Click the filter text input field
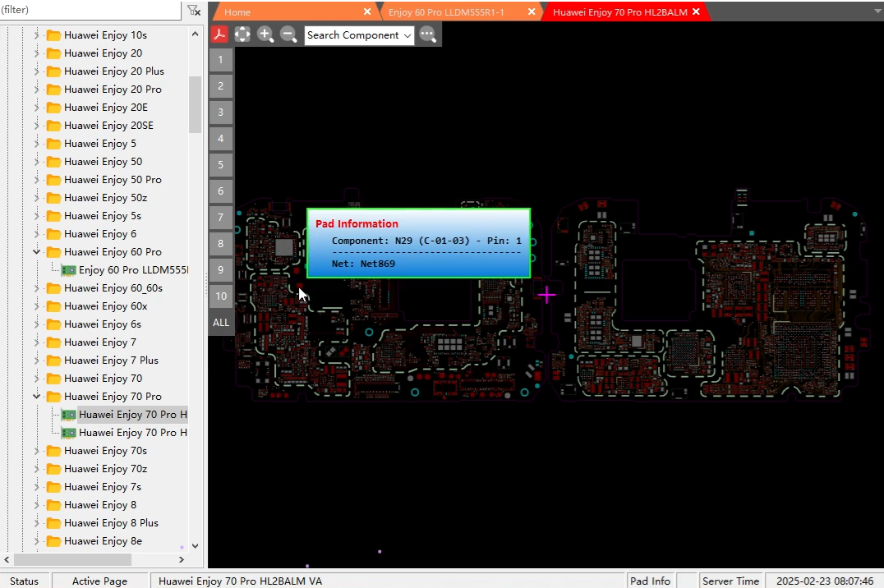Screen dimensions: 884x588 (x=89, y=10)
